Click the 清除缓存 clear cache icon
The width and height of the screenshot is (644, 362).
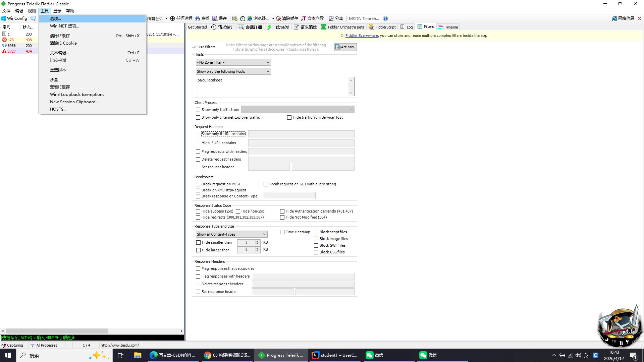(278, 18)
